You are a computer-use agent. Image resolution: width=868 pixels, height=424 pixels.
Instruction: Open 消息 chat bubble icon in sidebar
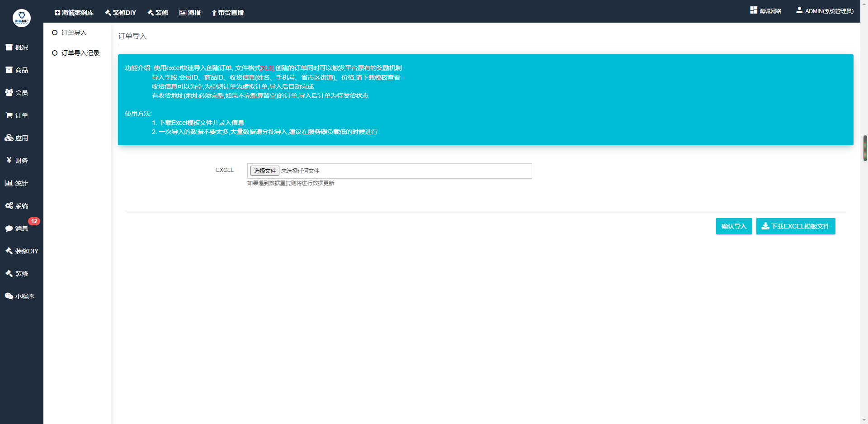click(x=9, y=229)
